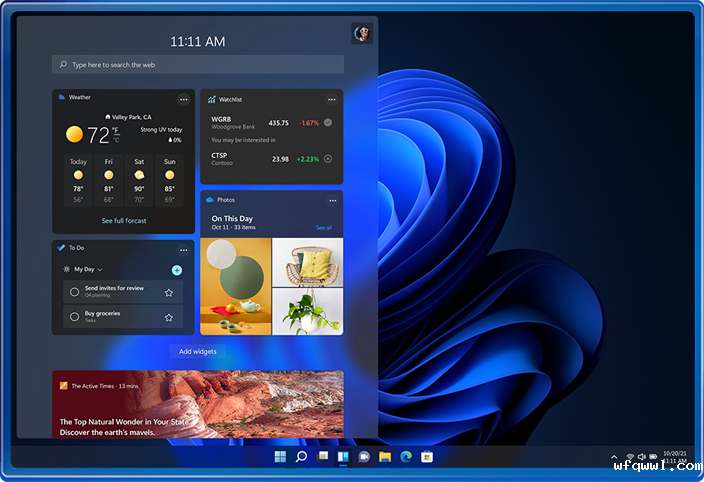Viewport: 704px width, 482px height.
Task: Mark 'Send invites for review' as complete
Action: [75, 292]
